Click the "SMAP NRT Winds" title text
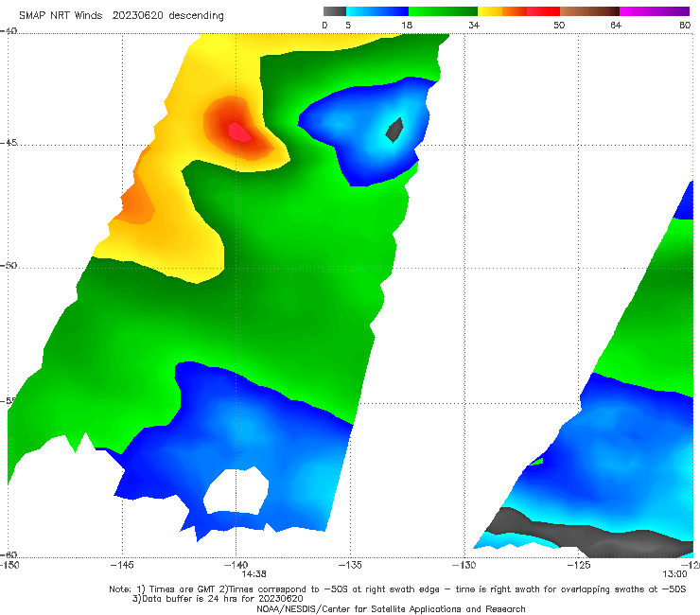The image size is (700, 615). (x=61, y=16)
